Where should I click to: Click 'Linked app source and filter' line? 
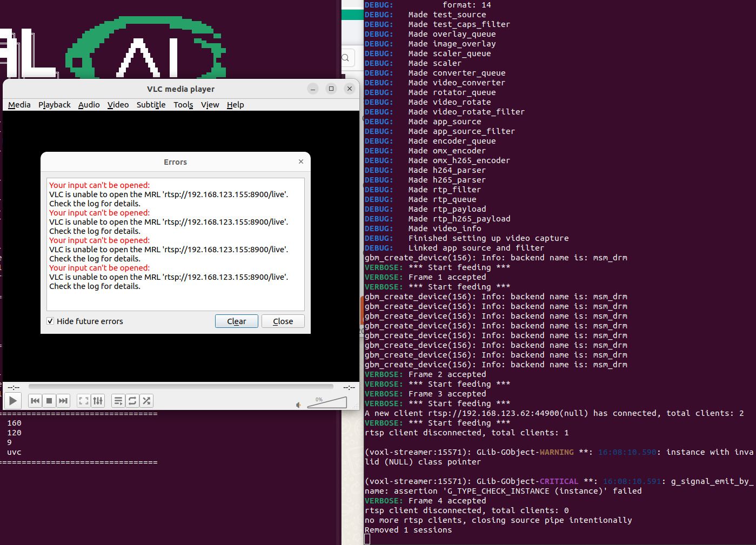pos(476,248)
